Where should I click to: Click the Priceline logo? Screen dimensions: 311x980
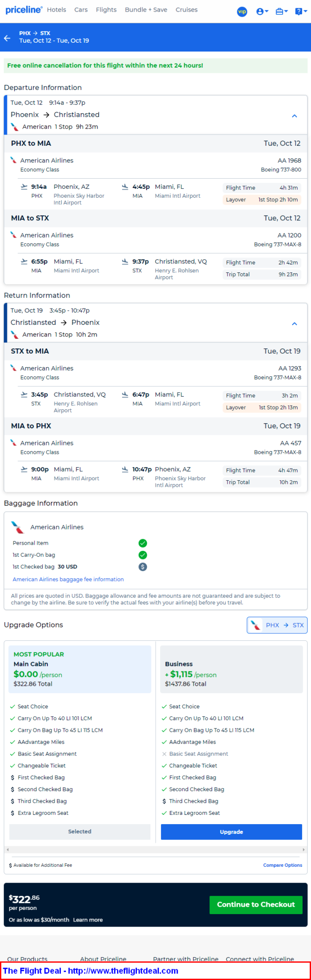pyautogui.click(x=24, y=10)
